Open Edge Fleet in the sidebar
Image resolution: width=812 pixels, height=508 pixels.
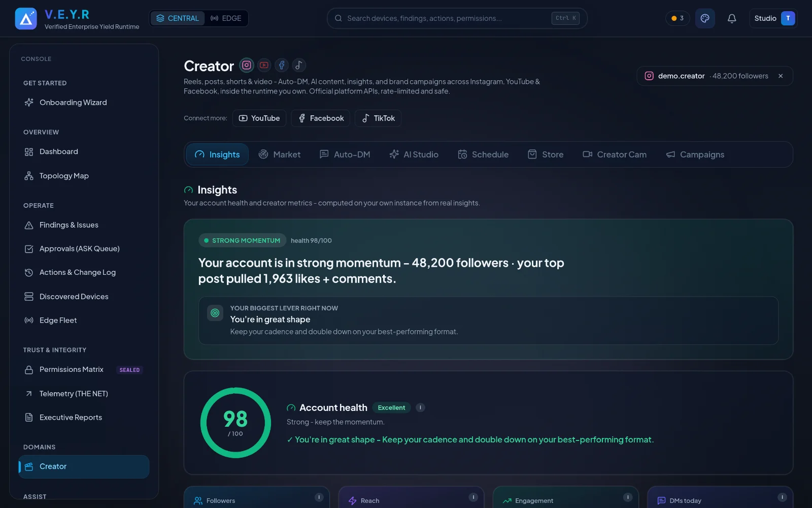click(x=84, y=321)
